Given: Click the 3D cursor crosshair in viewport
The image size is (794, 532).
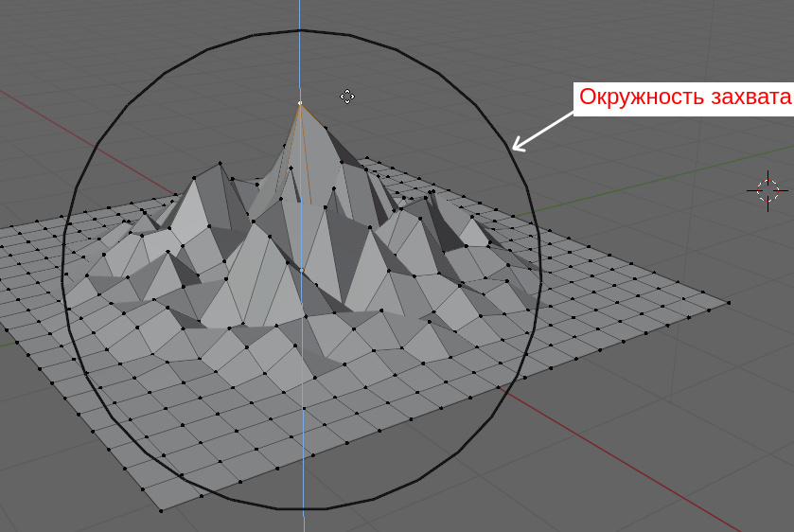Looking at the screenshot, I should (768, 191).
